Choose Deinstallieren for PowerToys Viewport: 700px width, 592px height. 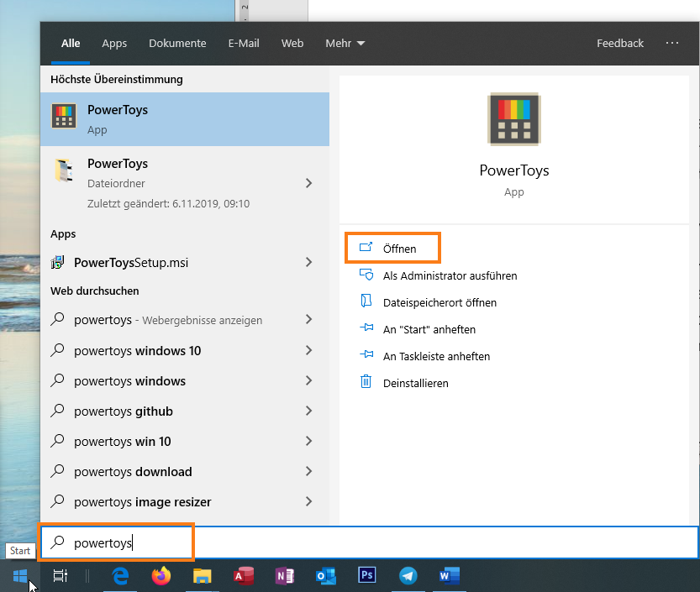click(x=416, y=383)
